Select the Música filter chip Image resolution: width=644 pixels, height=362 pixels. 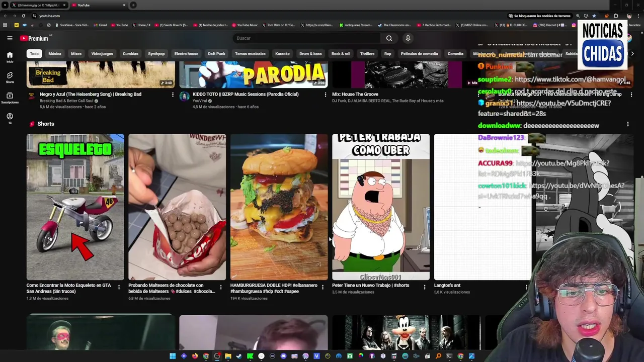[x=55, y=54]
